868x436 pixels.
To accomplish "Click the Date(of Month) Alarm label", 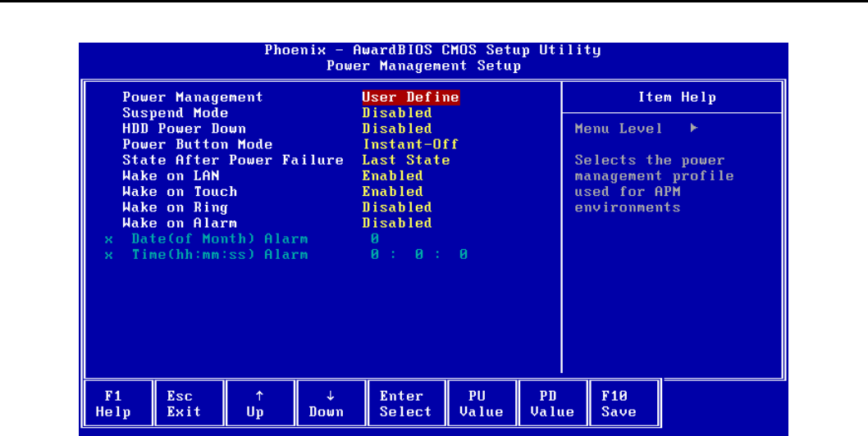I will (220, 239).
